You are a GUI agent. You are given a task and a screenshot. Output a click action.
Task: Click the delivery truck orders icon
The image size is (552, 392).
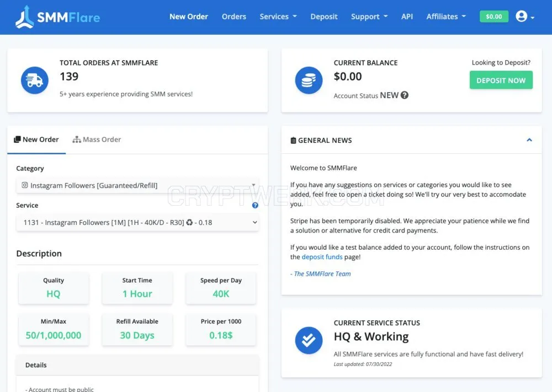point(34,80)
